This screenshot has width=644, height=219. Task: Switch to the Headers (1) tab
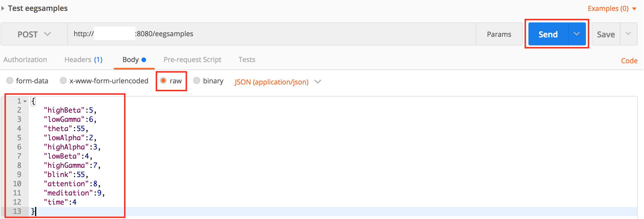83,59
